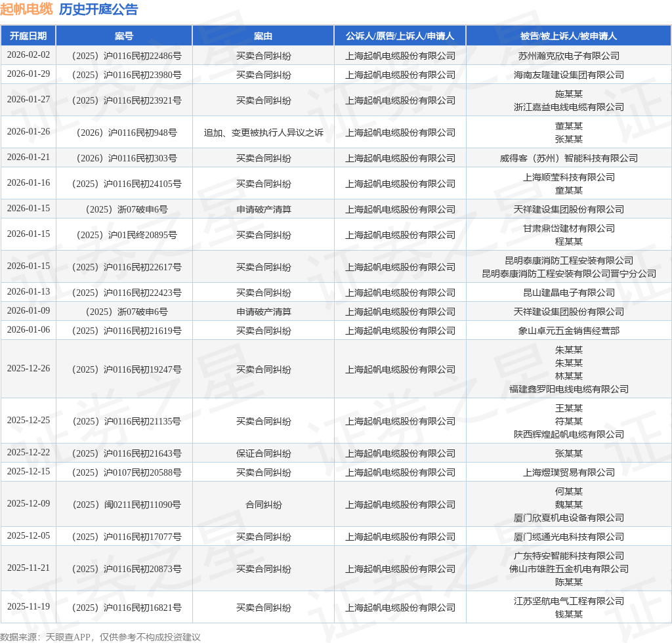The image size is (672, 643).
Task: Click defendant 上海顺莹科技有限公司
Action: coord(569,177)
